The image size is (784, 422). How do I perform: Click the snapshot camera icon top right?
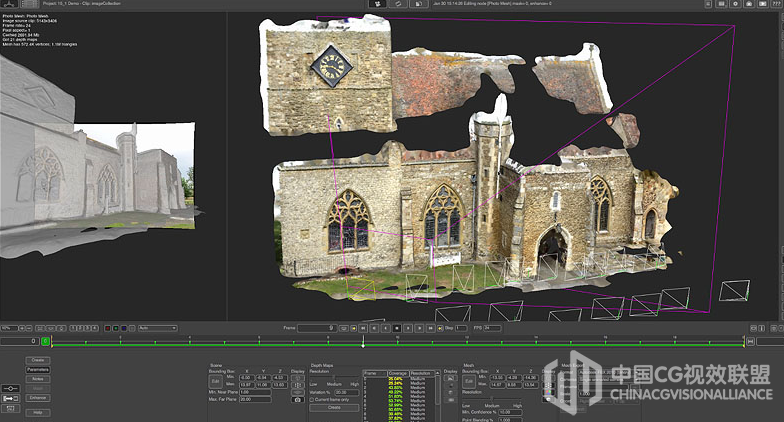point(749,4)
